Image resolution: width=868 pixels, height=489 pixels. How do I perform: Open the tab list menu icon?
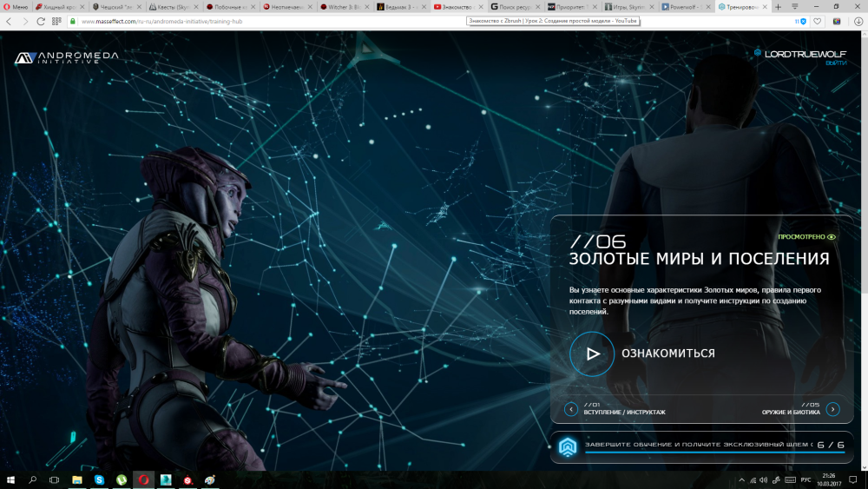pos(795,7)
